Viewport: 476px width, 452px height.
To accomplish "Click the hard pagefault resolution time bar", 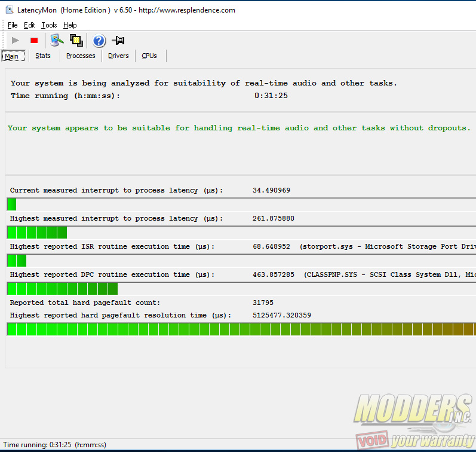I will pyautogui.click(x=241, y=329).
